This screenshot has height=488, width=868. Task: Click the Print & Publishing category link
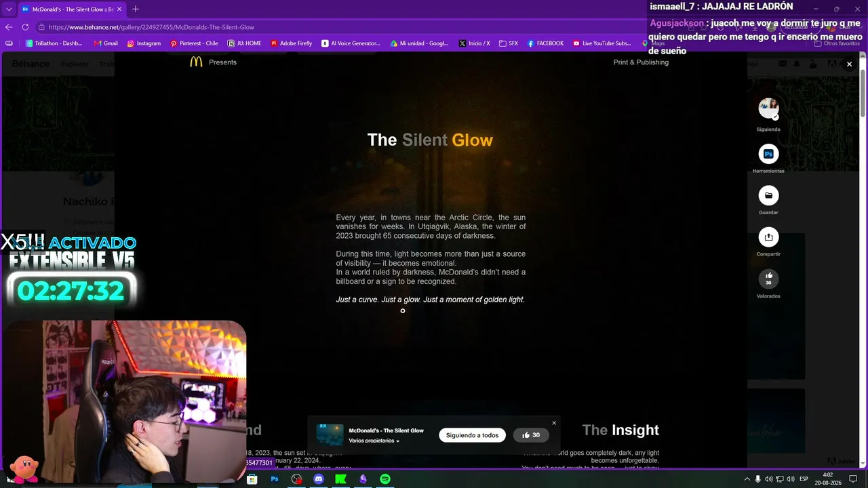(641, 62)
